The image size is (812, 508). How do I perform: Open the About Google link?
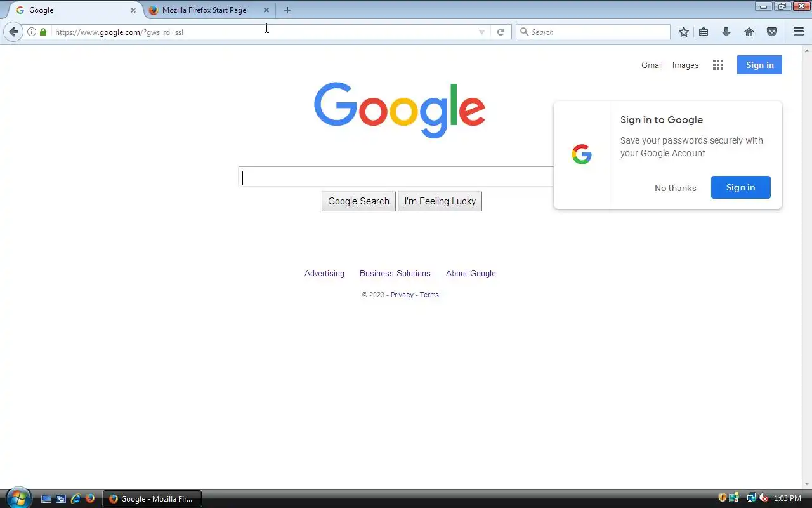click(x=471, y=273)
